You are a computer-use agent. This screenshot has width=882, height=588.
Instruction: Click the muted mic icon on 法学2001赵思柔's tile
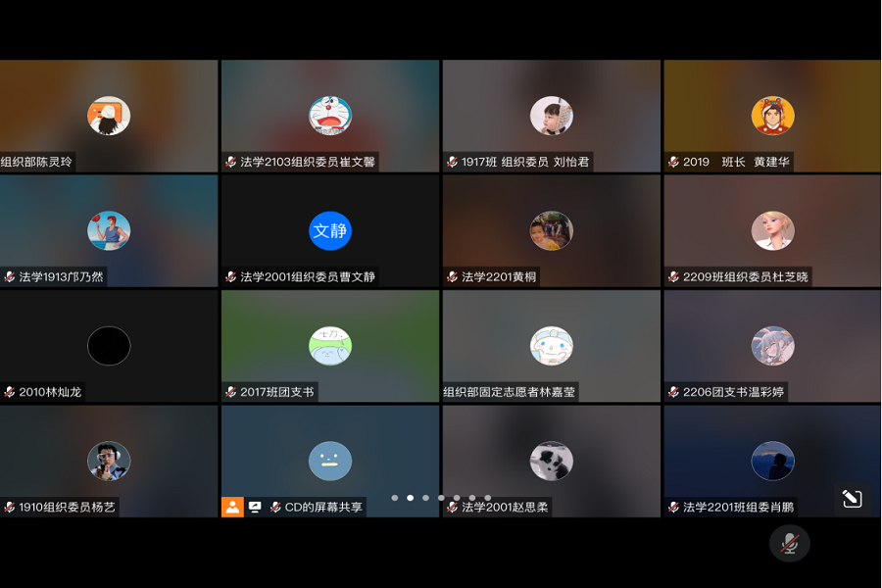point(450,507)
